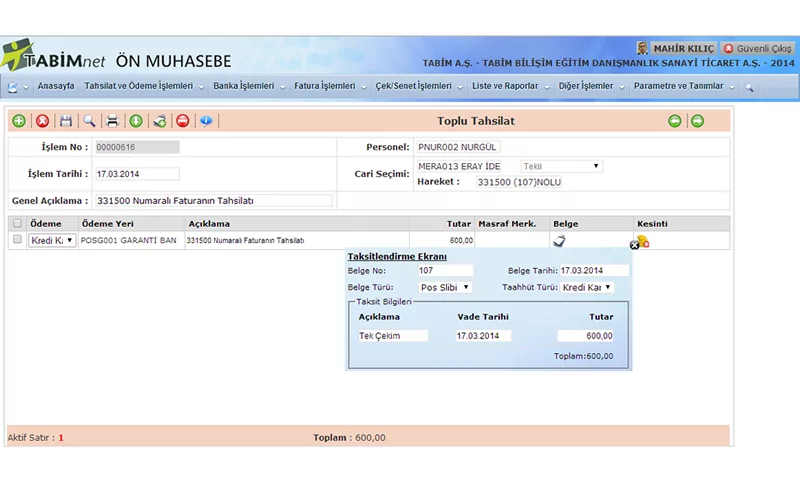This screenshot has width=800, height=500.
Task: Open the Belge Türü Pos Slibi dropdown
Action: pyautogui.click(x=444, y=287)
